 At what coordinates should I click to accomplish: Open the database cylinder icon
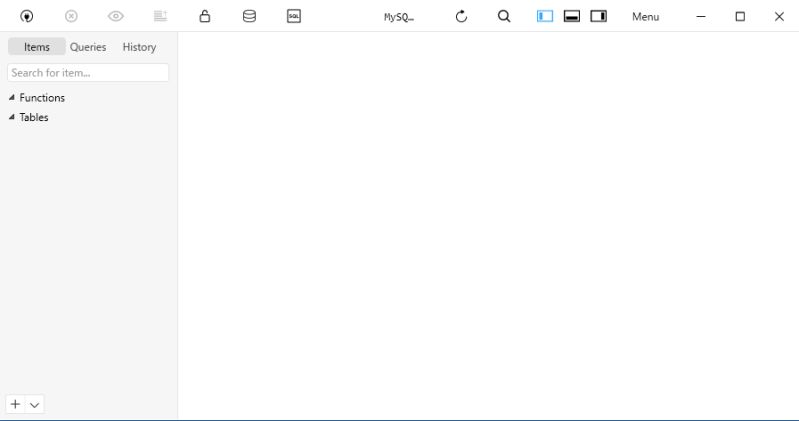[x=249, y=16]
